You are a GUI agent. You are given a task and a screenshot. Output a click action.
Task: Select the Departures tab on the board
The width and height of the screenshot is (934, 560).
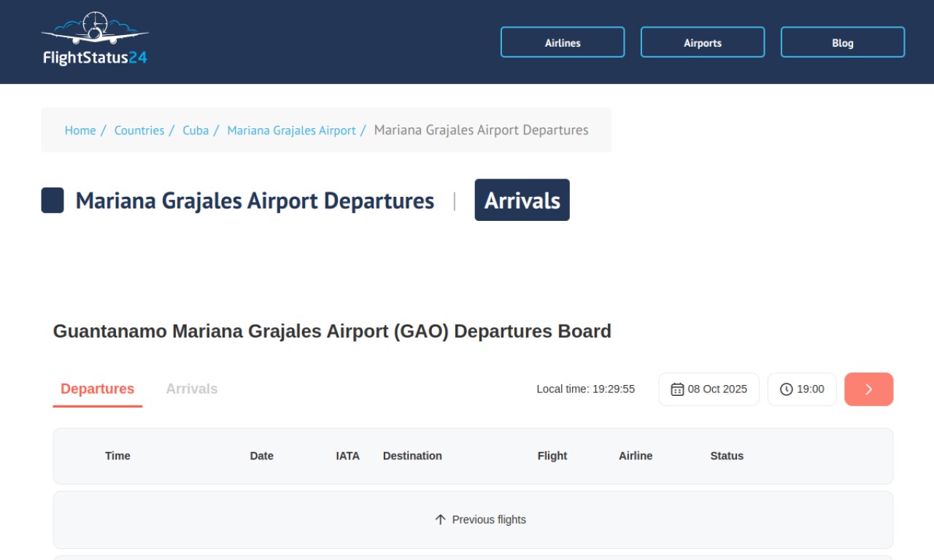pos(97,389)
